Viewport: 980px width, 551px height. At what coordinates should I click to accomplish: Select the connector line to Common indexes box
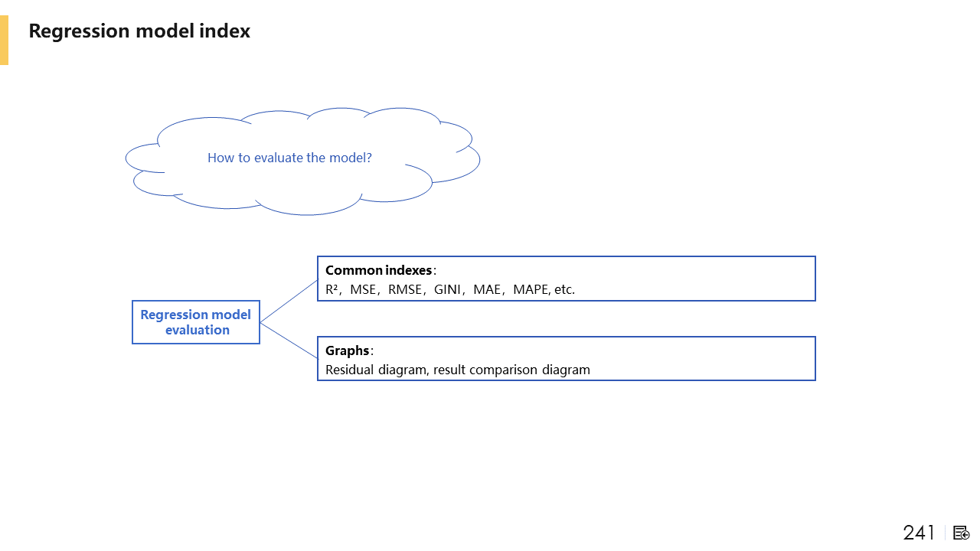click(289, 301)
